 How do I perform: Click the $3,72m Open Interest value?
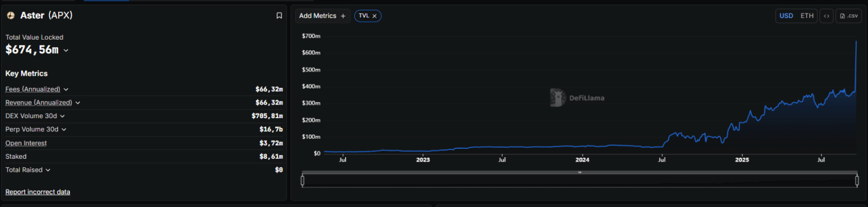click(271, 143)
